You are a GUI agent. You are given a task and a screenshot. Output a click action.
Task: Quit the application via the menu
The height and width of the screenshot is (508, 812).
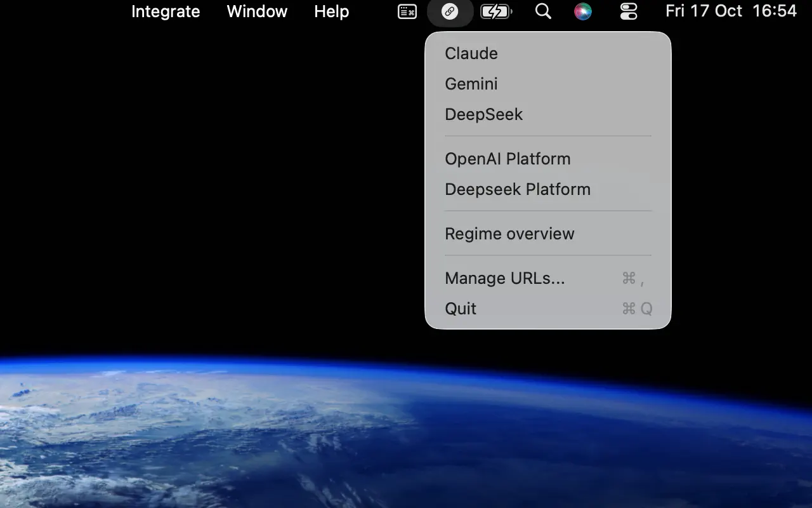click(461, 309)
